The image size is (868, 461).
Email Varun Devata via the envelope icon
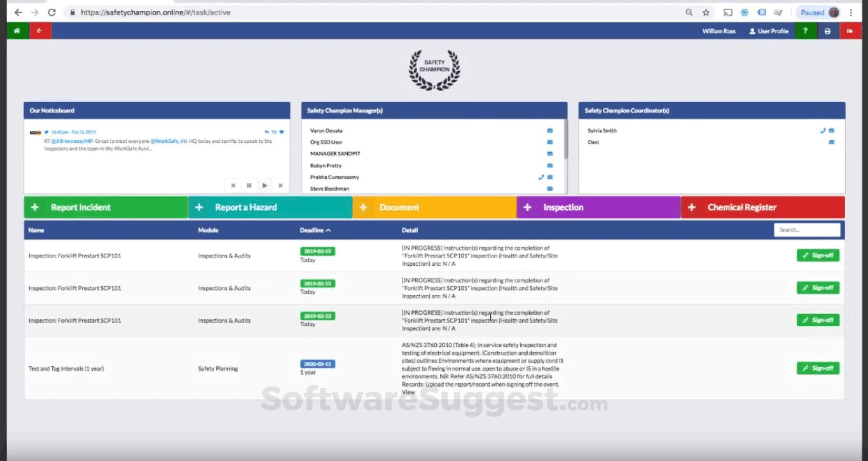click(x=549, y=130)
